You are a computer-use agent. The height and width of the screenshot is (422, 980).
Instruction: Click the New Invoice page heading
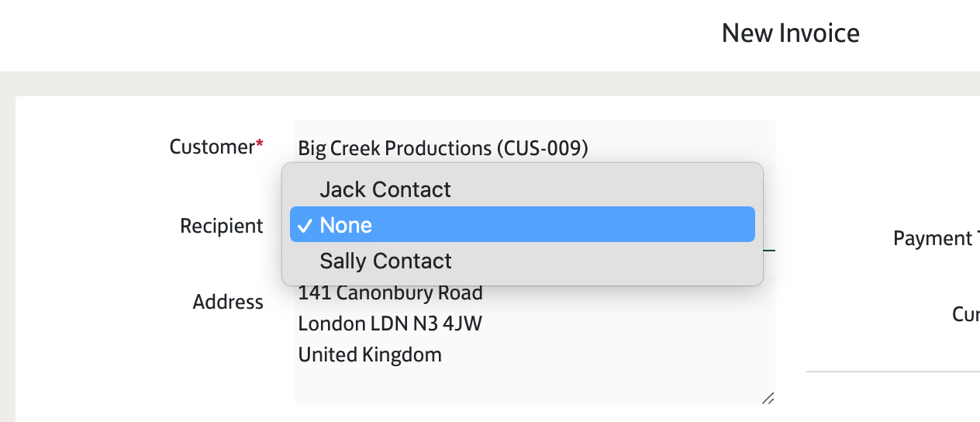[x=790, y=33]
